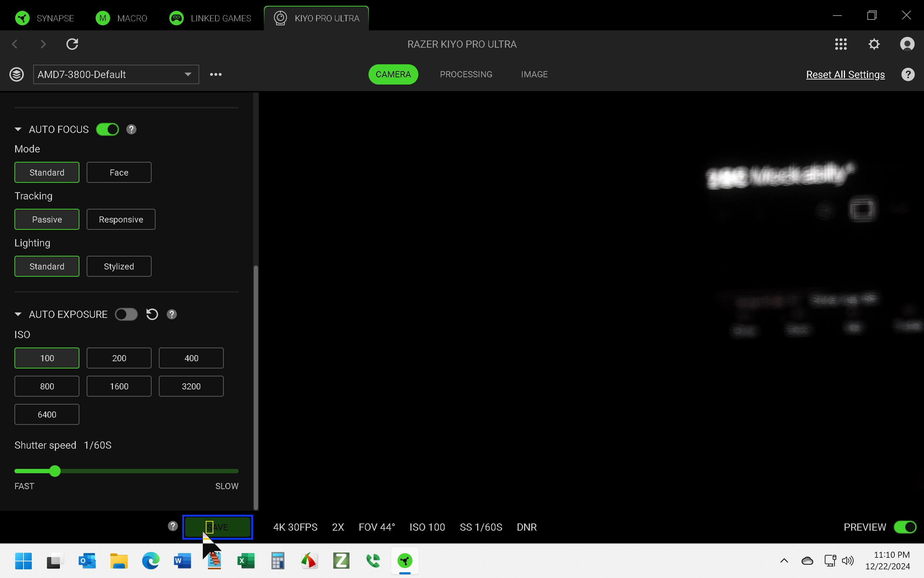Click the Save button
The image size is (924, 578).
218,527
